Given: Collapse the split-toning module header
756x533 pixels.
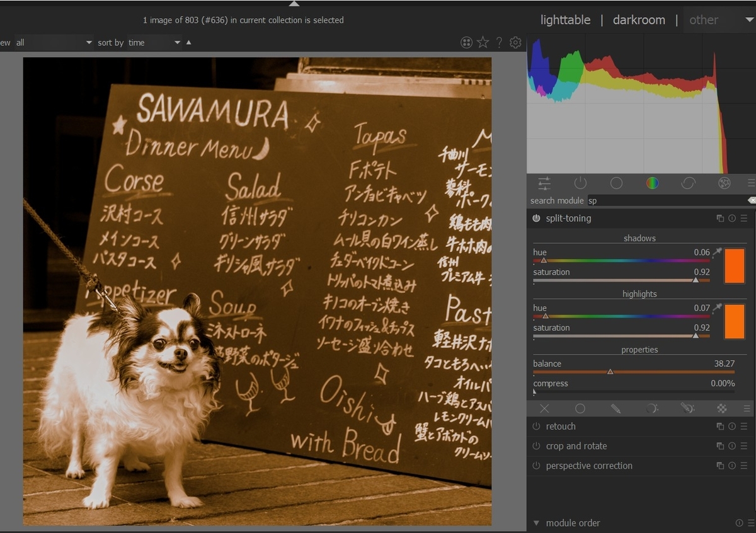Looking at the screenshot, I should coord(568,218).
